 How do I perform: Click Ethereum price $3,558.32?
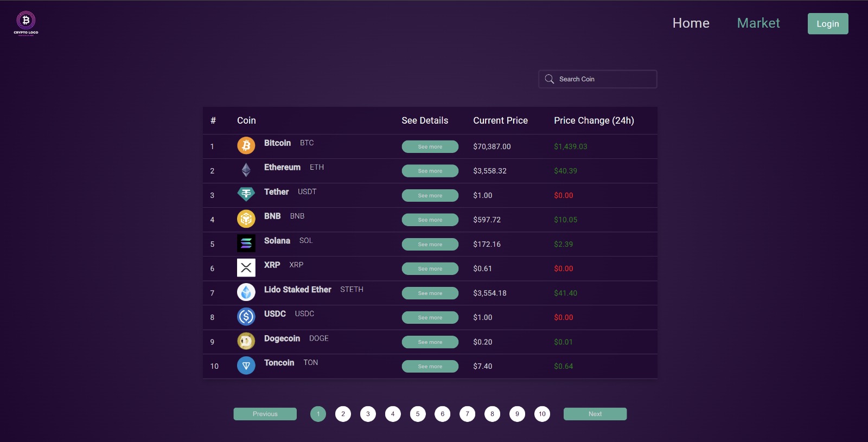click(x=490, y=171)
